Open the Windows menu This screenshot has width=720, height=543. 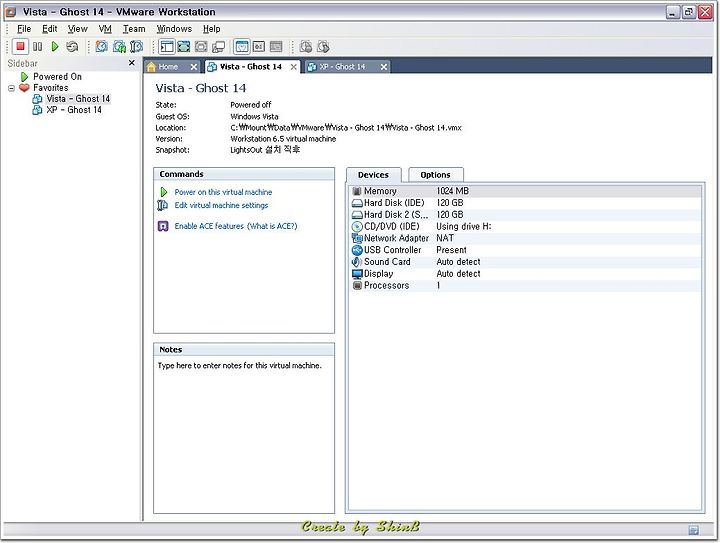[x=174, y=29]
